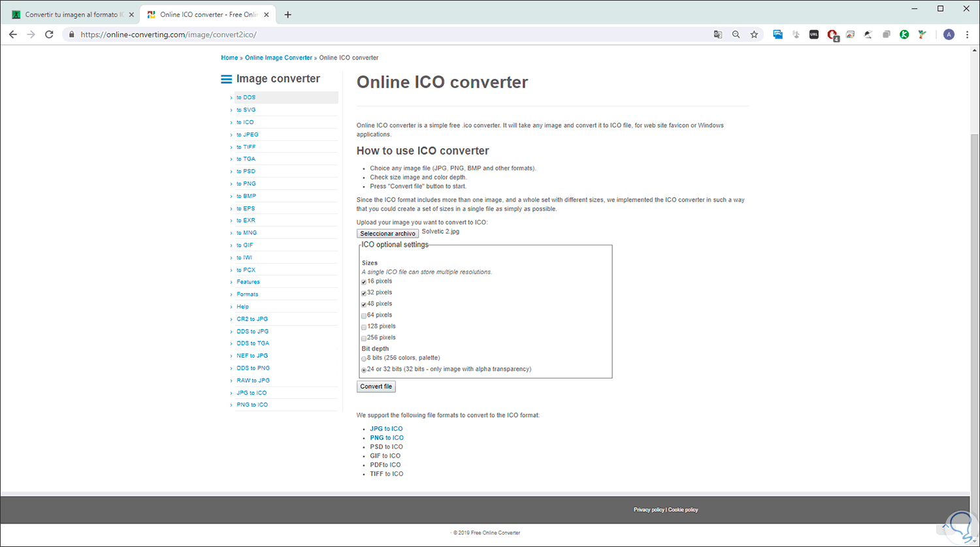Open 'Help' in sidebar

pyautogui.click(x=242, y=307)
